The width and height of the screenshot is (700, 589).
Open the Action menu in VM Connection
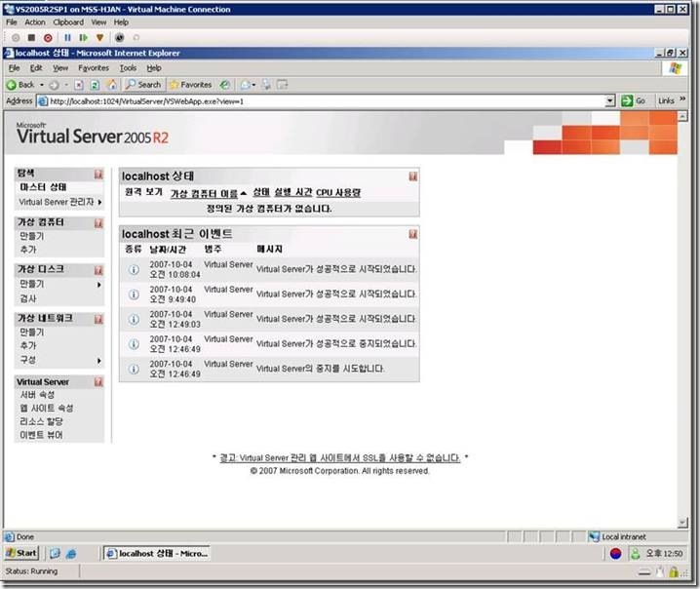coord(35,22)
